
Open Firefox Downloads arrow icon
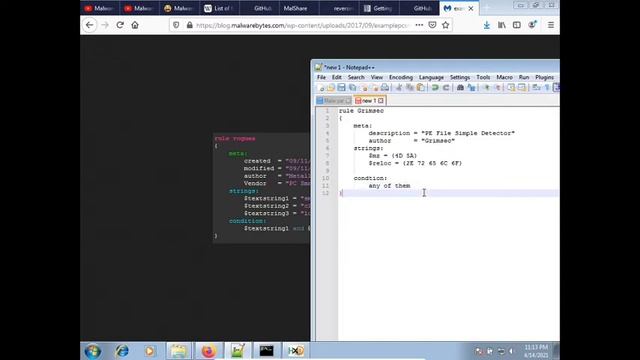[487, 25]
